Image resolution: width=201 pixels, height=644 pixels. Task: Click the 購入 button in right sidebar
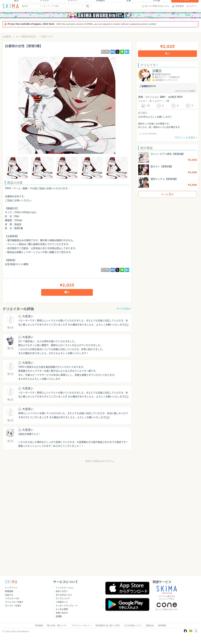(167, 54)
